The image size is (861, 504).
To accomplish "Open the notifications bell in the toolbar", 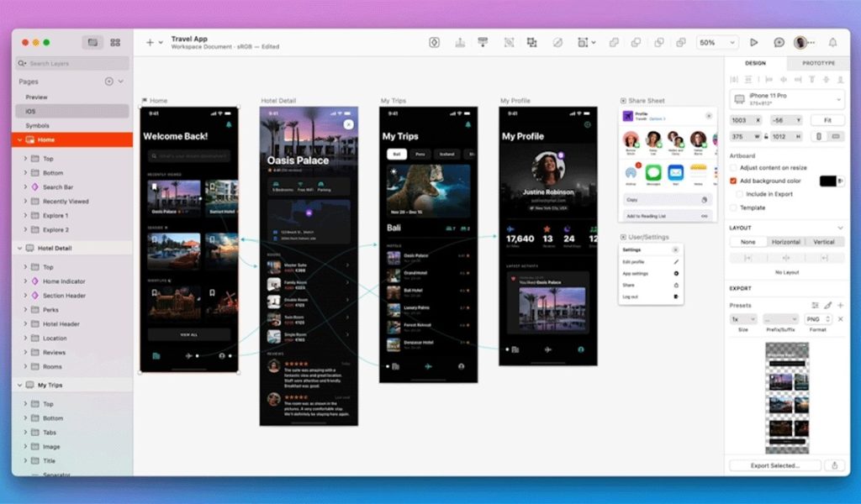I will click(x=833, y=42).
